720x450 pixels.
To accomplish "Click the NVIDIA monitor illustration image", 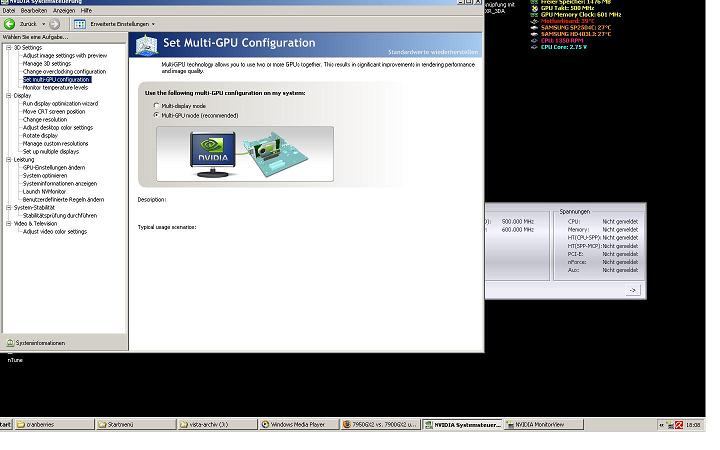I will pyautogui.click(x=213, y=155).
